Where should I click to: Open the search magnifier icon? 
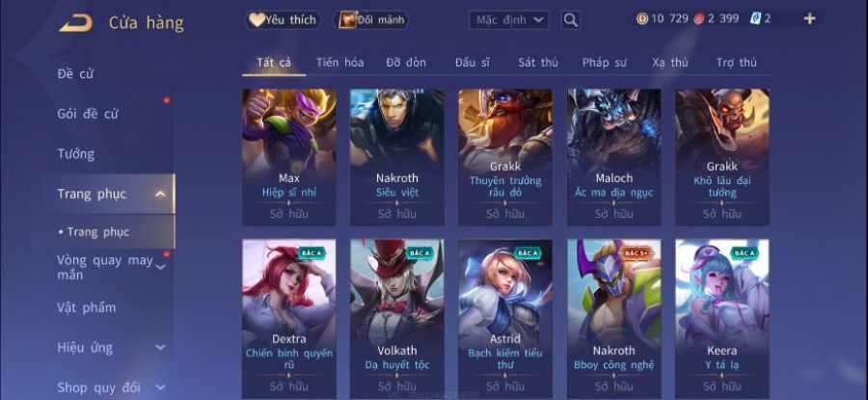click(571, 20)
